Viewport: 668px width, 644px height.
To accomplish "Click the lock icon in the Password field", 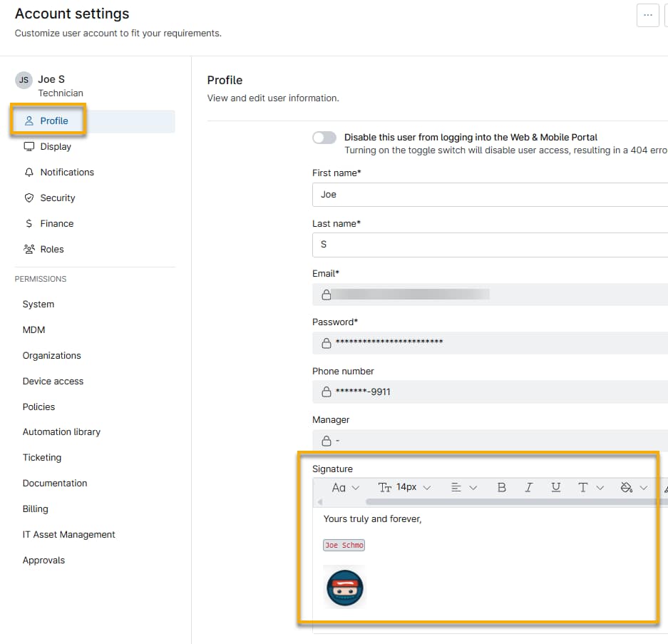I will (327, 343).
